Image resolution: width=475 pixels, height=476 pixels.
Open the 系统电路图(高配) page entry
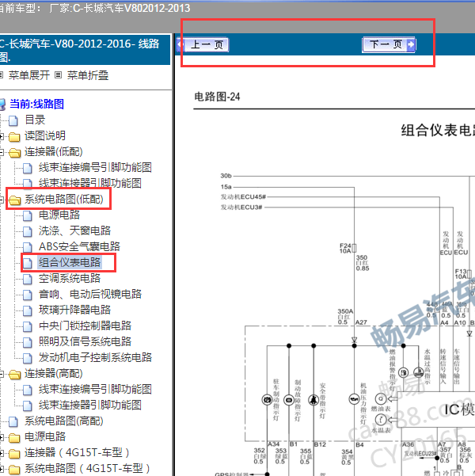coord(64,421)
